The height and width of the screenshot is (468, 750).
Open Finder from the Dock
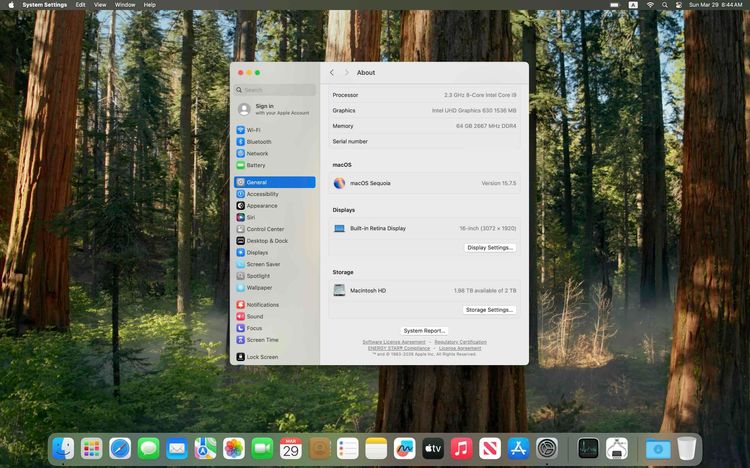63,449
